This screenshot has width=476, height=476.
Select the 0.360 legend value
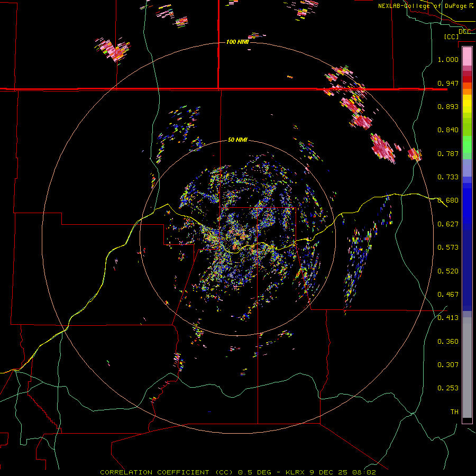tap(448, 342)
